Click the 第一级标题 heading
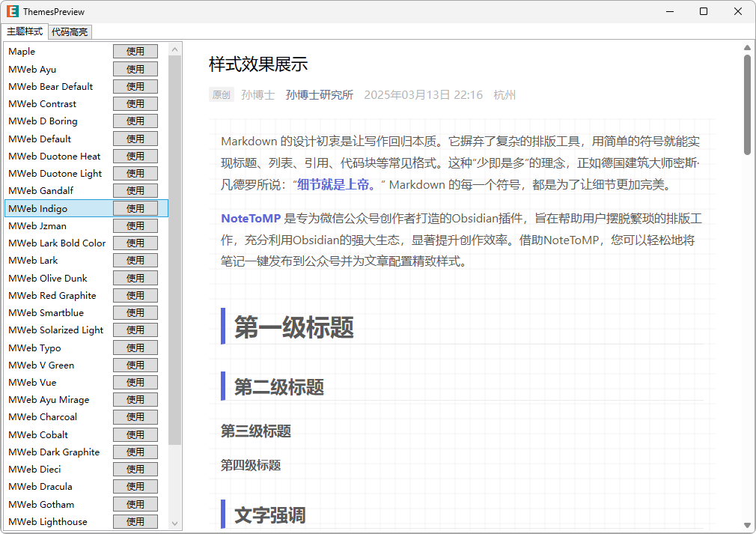This screenshot has width=756, height=534. [294, 327]
